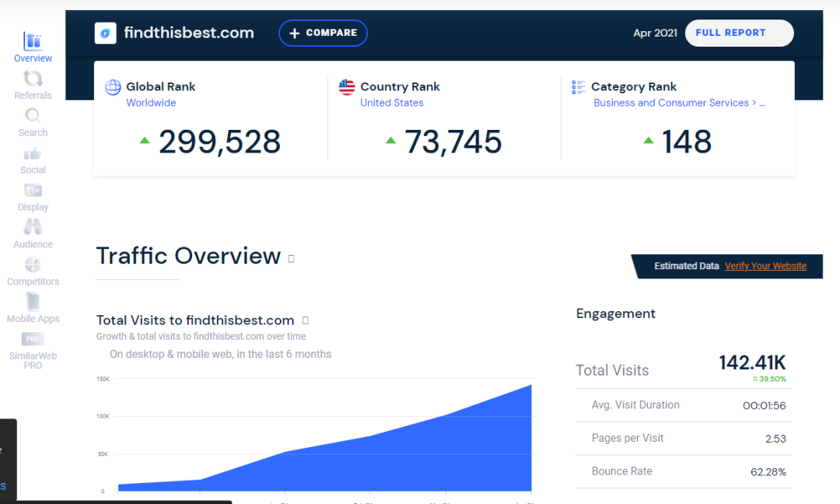Open SimilarWeb PRO badge icon

pyautogui.click(x=33, y=339)
